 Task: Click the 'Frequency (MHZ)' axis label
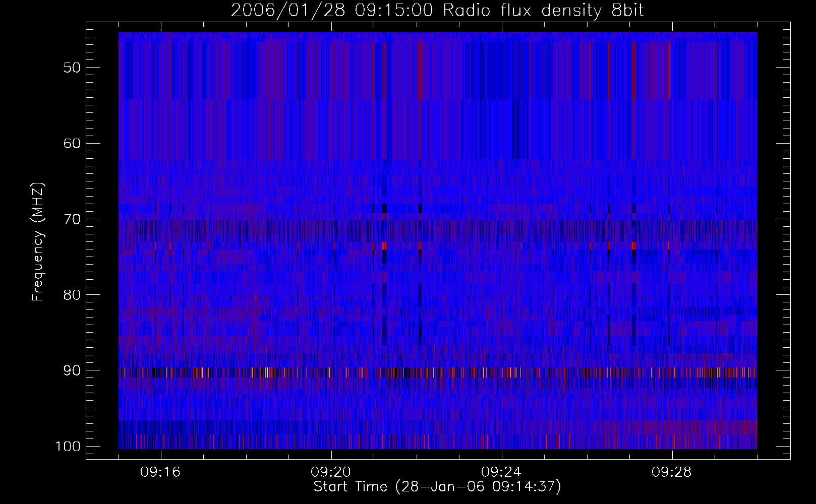pos(38,241)
